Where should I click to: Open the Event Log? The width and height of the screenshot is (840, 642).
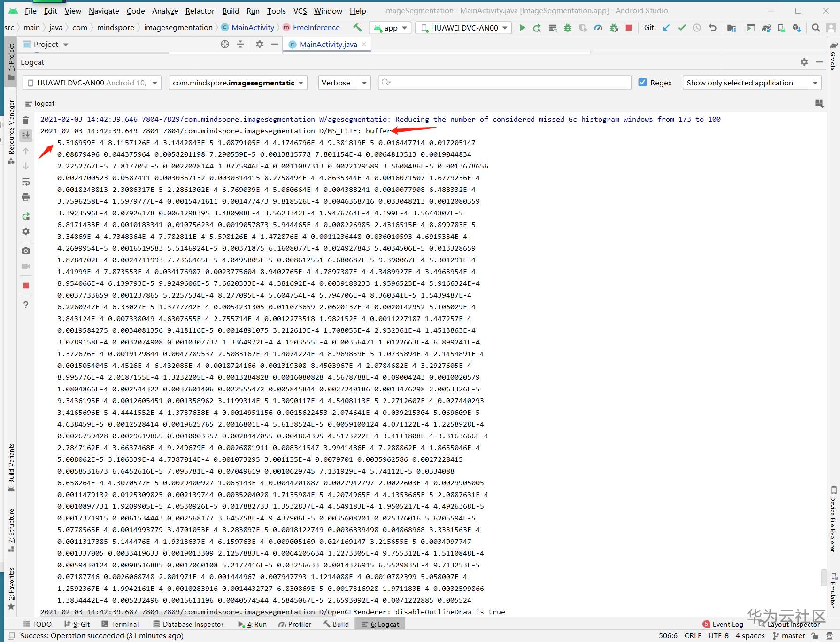point(723,624)
